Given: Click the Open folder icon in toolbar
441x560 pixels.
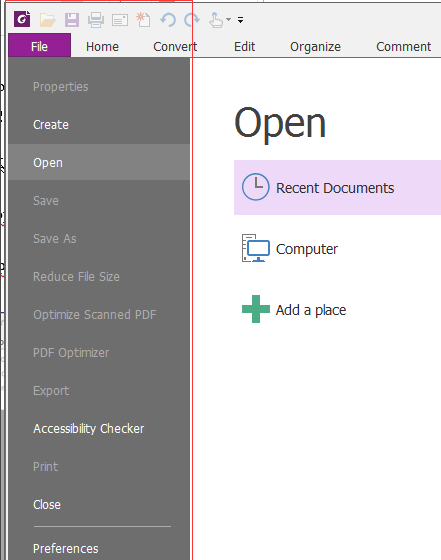Looking at the screenshot, I should (x=47, y=20).
